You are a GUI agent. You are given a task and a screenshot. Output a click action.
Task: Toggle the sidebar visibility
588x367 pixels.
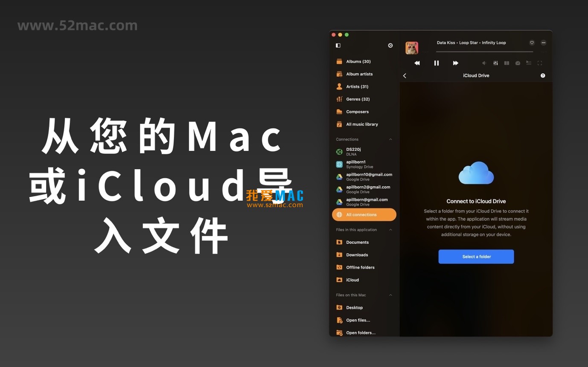(338, 45)
